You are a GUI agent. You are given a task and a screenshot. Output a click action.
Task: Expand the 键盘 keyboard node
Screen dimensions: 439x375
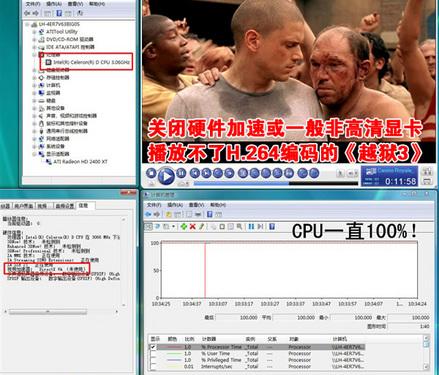coord(34,100)
